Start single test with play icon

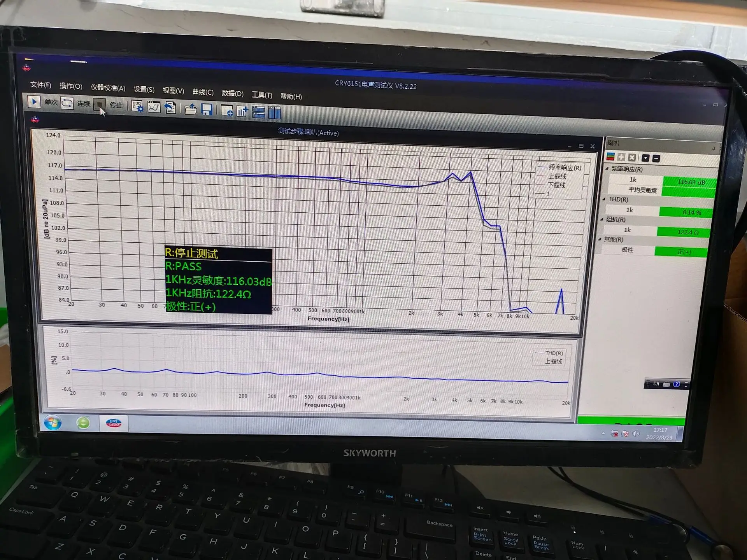click(34, 102)
